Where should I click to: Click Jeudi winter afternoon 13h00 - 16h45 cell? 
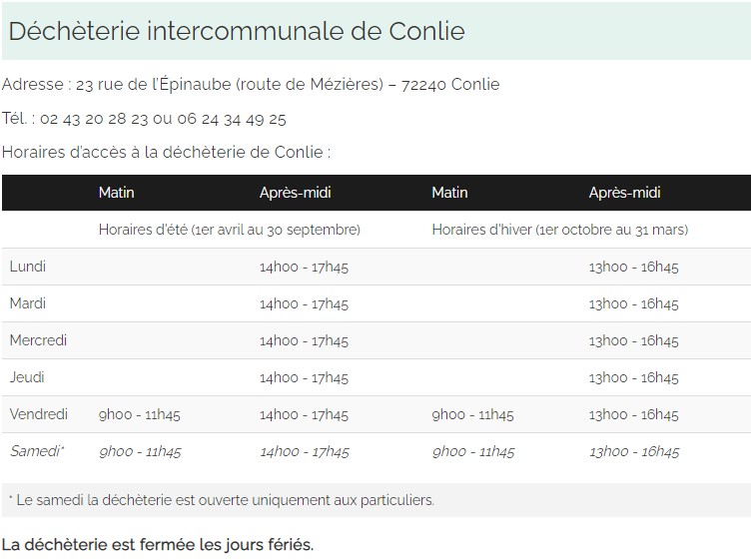[633, 377]
